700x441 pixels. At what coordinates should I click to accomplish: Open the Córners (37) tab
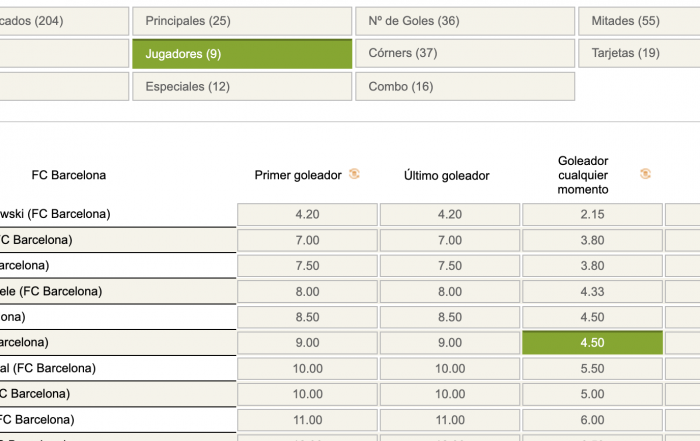[x=465, y=53]
